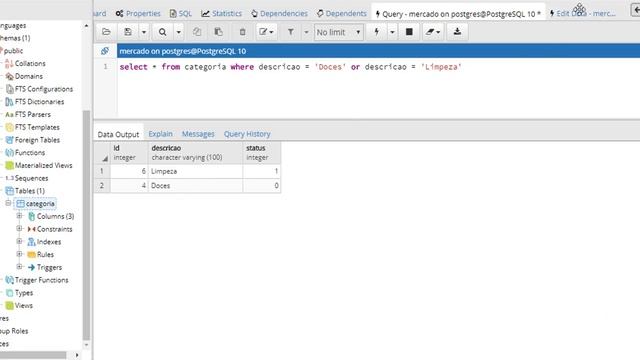Open the Explain results tab
Screen dimensions: 640x360
[x=160, y=134]
